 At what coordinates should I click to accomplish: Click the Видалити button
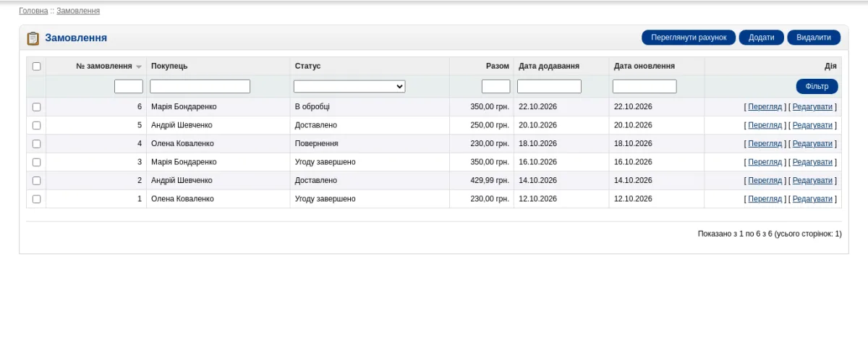click(x=814, y=38)
